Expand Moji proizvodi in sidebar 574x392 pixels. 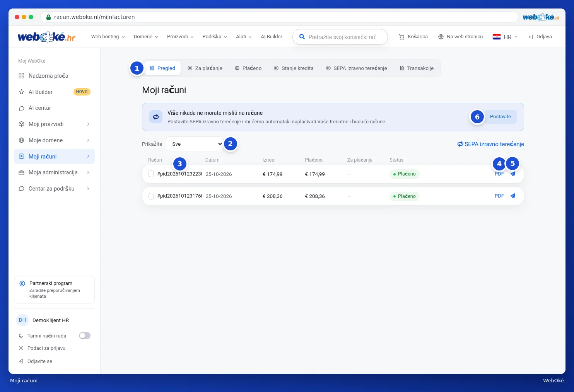(x=88, y=124)
